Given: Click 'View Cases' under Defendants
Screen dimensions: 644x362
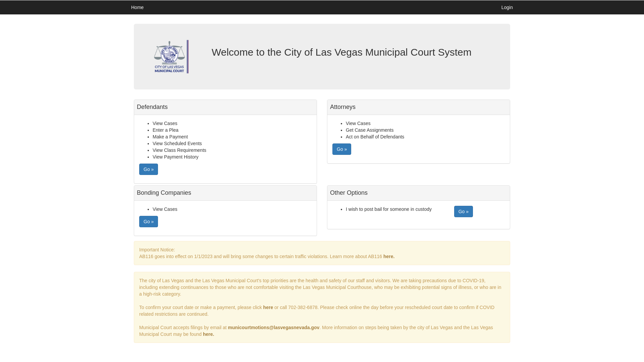Looking at the screenshot, I should point(165,123).
